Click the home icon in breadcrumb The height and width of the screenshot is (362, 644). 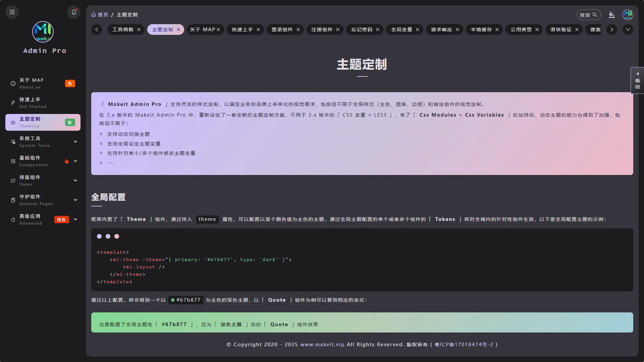(x=94, y=15)
